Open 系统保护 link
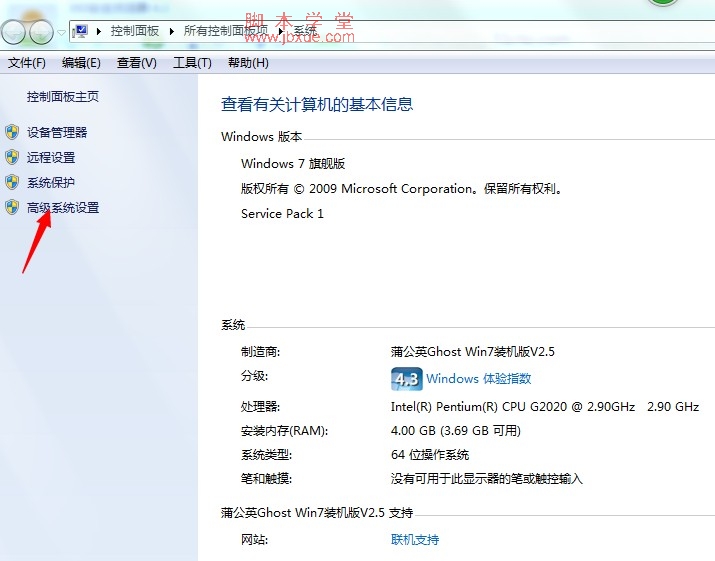Screen dimensions: 715x561 (51, 182)
